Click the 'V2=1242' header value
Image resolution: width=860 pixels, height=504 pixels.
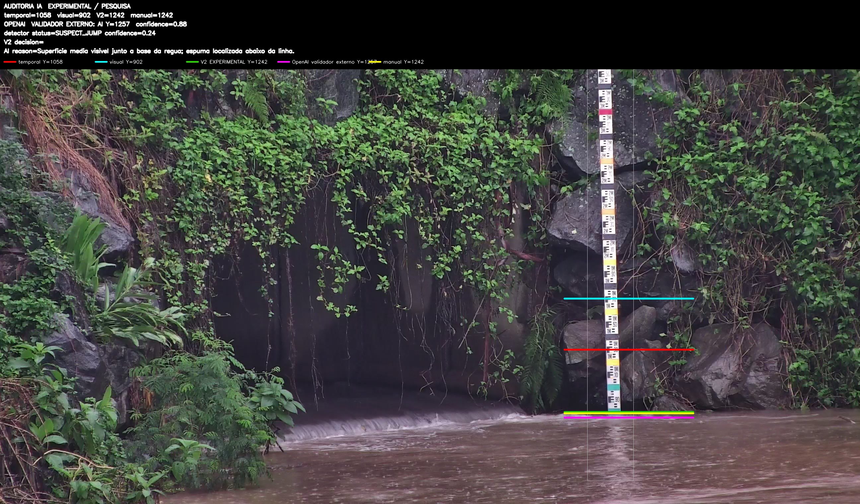[110, 15]
